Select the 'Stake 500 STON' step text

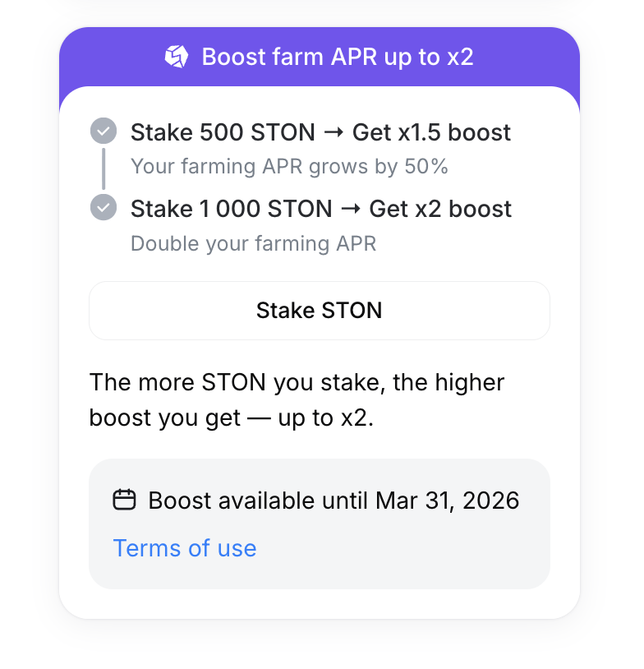(x=223, y=132)
